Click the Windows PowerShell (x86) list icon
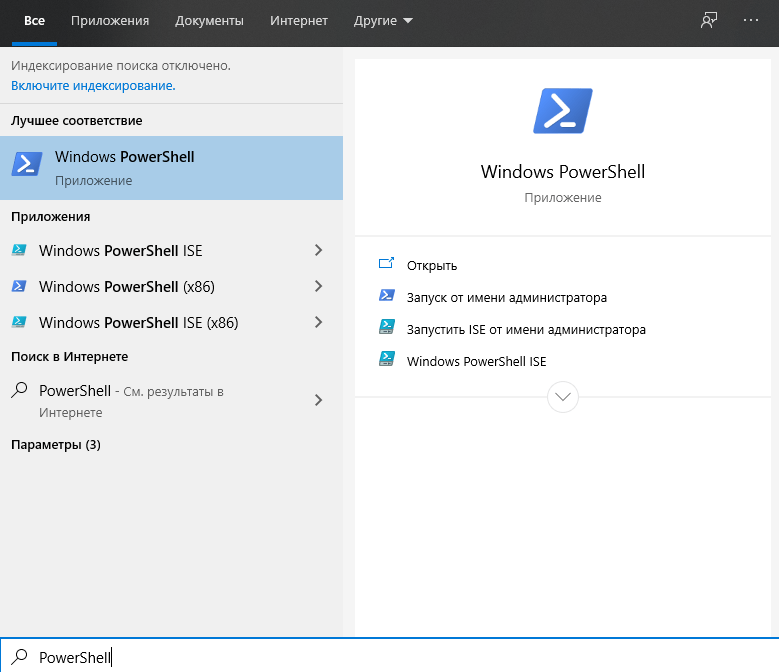Viewport: 779px width, 672px height. (19, 287)
